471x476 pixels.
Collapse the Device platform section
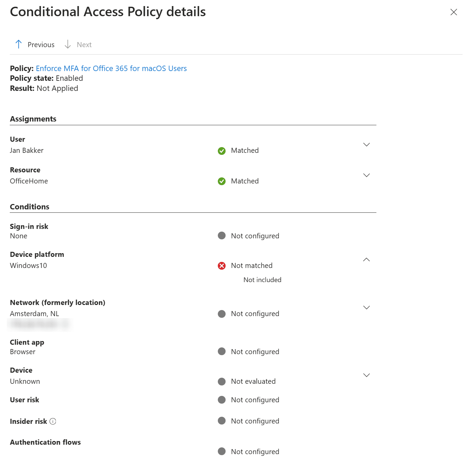pos(366,260)
